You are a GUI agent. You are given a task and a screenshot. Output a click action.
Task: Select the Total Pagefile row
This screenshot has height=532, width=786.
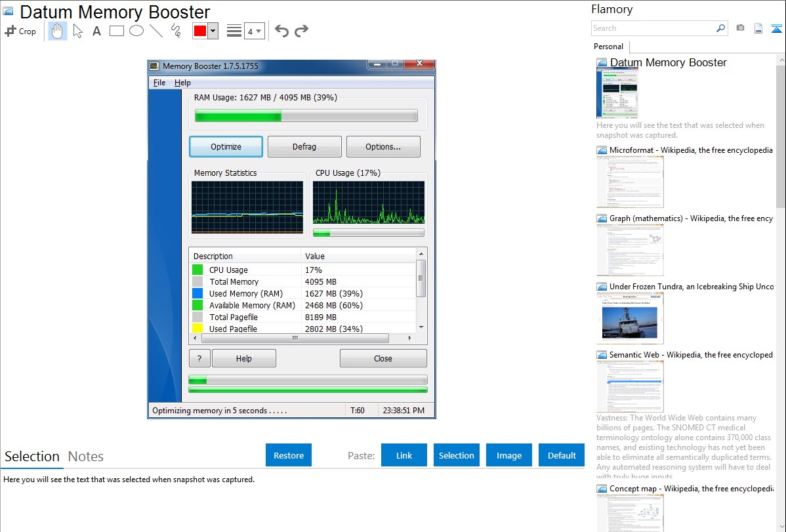pyautogui.click(x=302, y=317)
